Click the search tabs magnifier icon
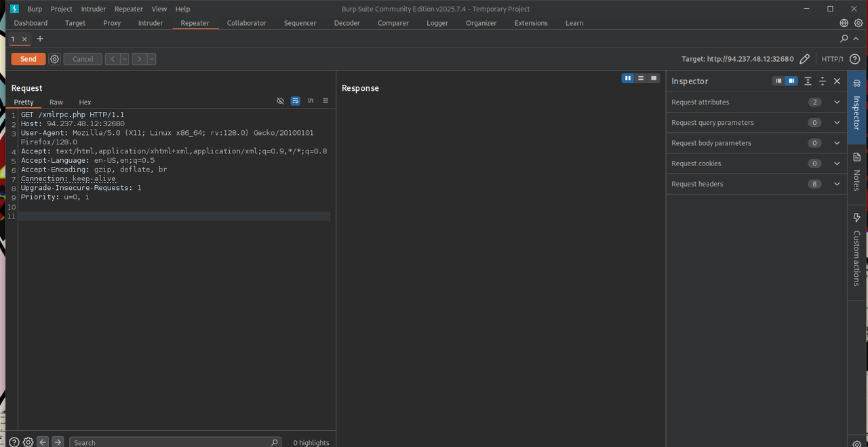The image size is (868, 447). point(844,39)
